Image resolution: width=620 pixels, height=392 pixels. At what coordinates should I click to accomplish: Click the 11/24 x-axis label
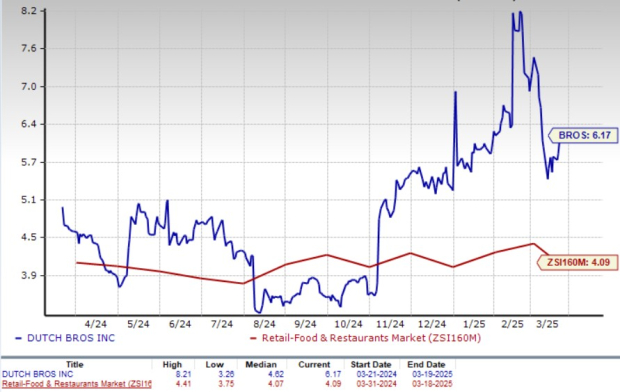tap(390, 324)
